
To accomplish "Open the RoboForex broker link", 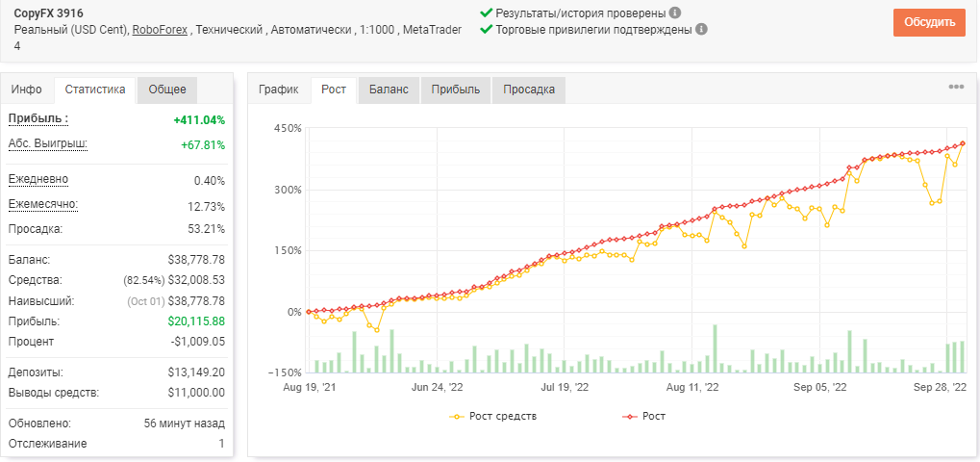I will 160,30.
